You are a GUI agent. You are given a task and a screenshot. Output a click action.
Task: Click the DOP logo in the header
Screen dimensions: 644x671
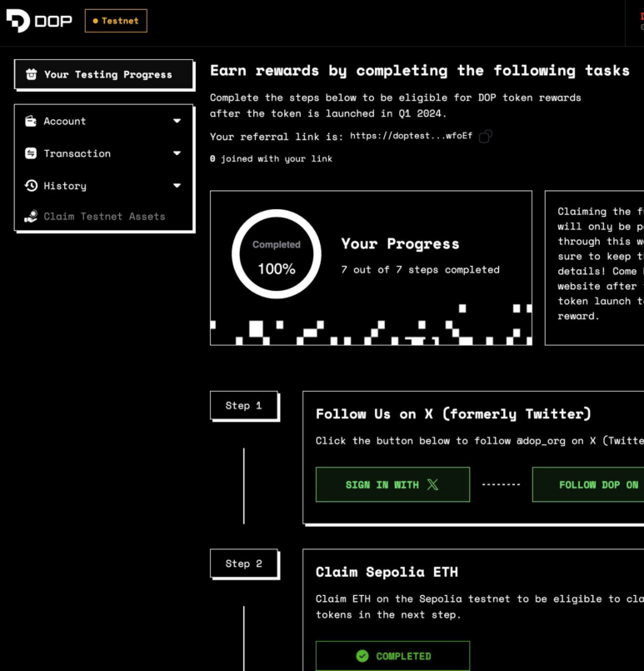point(39,21)
